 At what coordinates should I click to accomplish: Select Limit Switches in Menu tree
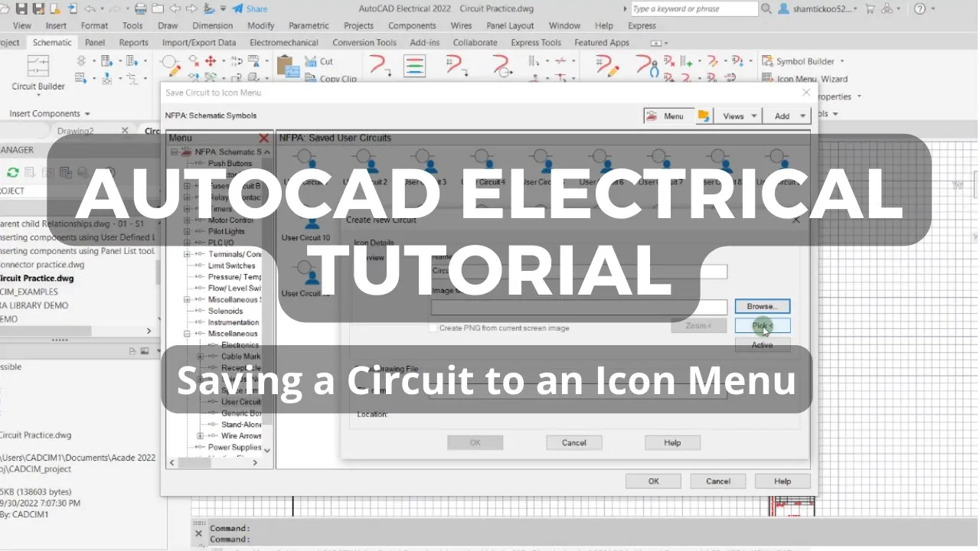231,266
